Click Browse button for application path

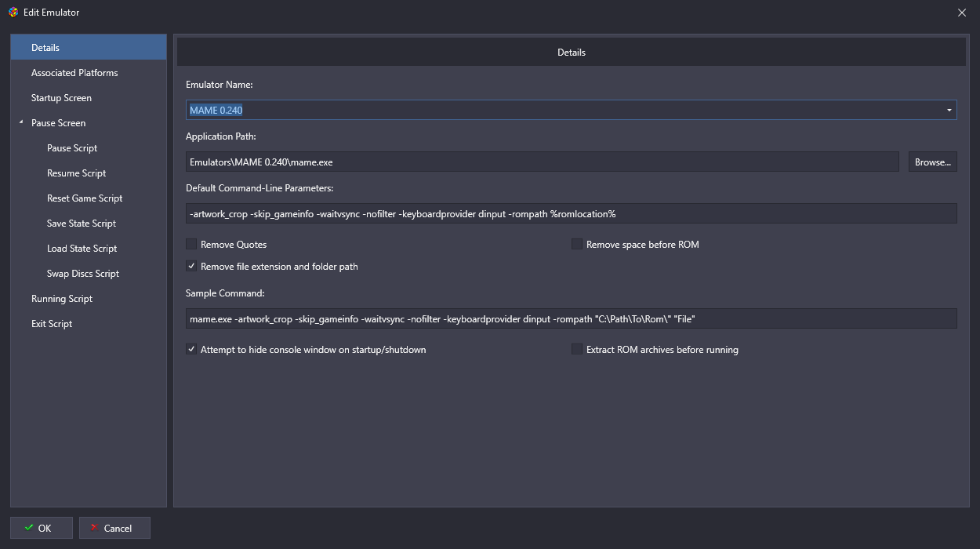[933, 162]
